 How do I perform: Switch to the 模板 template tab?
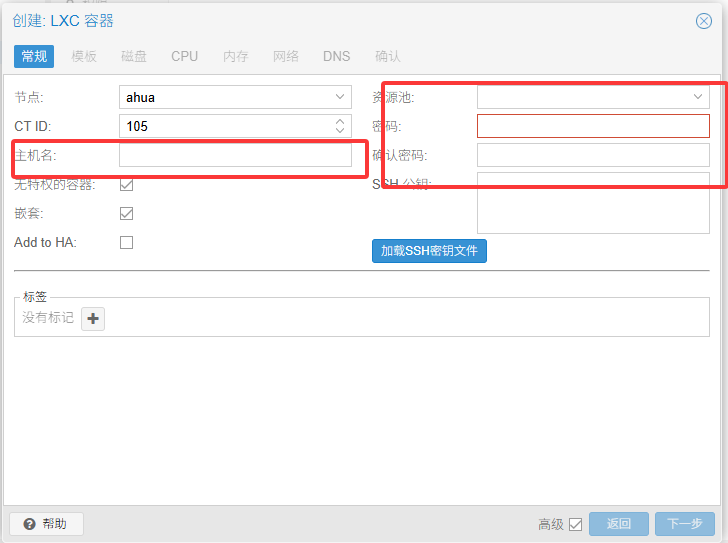(84, 56)
